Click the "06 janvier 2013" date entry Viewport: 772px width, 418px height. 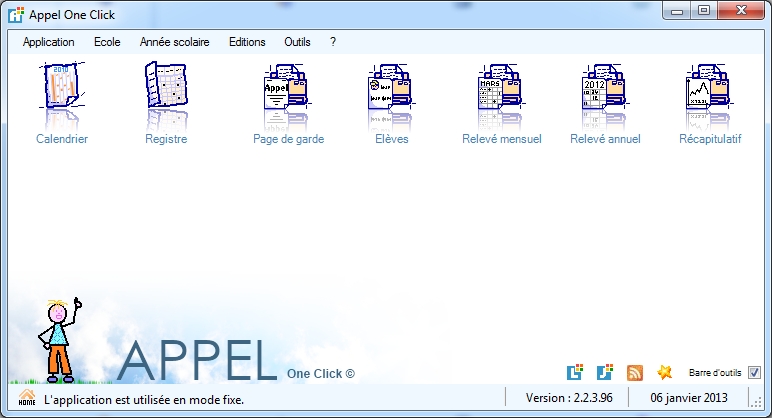click(x=689, y=398)
